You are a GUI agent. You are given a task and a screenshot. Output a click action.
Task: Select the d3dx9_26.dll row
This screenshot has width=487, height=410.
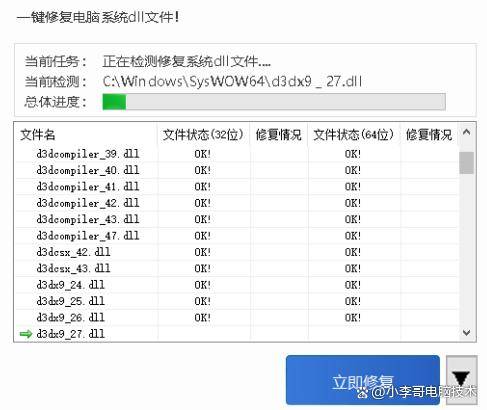237,317
